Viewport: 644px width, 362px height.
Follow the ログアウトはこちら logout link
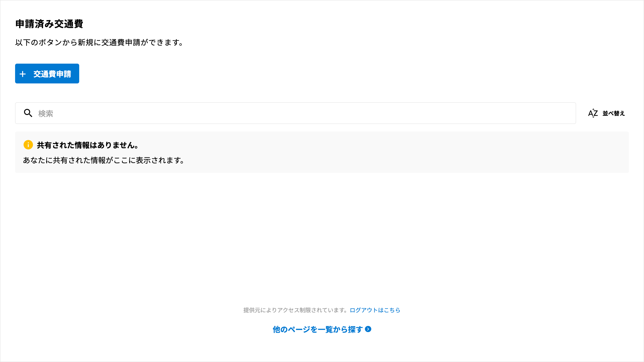pos(375,310)
